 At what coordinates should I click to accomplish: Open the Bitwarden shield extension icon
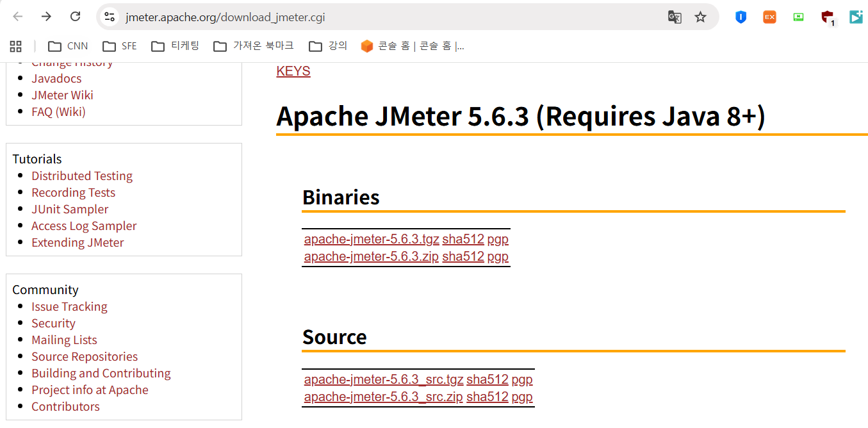click(x=741, y=17)
